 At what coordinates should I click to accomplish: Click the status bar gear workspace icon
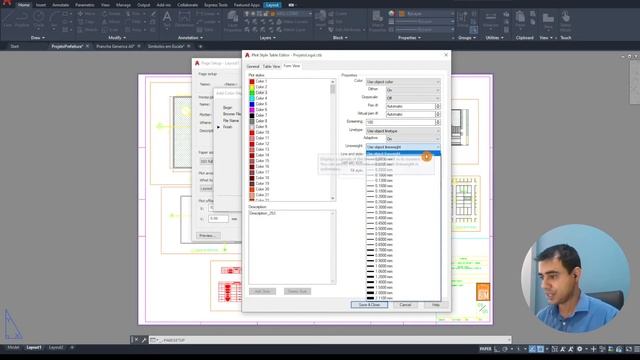580,349
